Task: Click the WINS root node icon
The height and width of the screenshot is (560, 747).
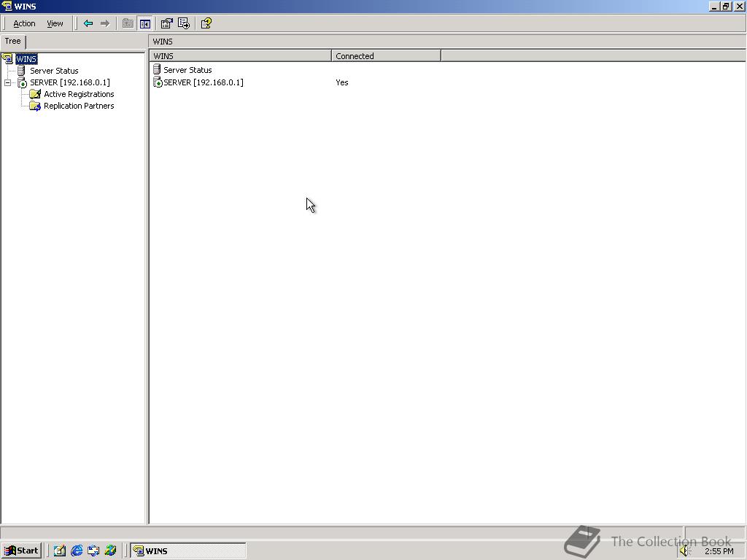Action: click(7, 59)
